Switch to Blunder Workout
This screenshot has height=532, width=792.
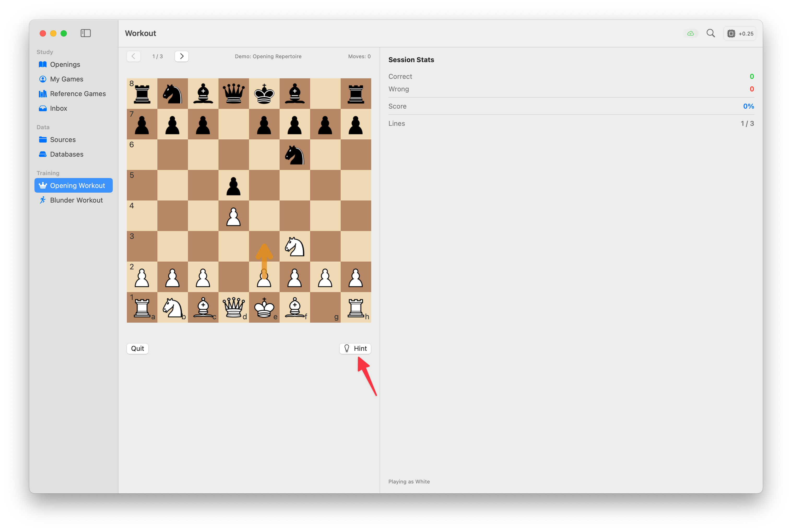[76, 200]
